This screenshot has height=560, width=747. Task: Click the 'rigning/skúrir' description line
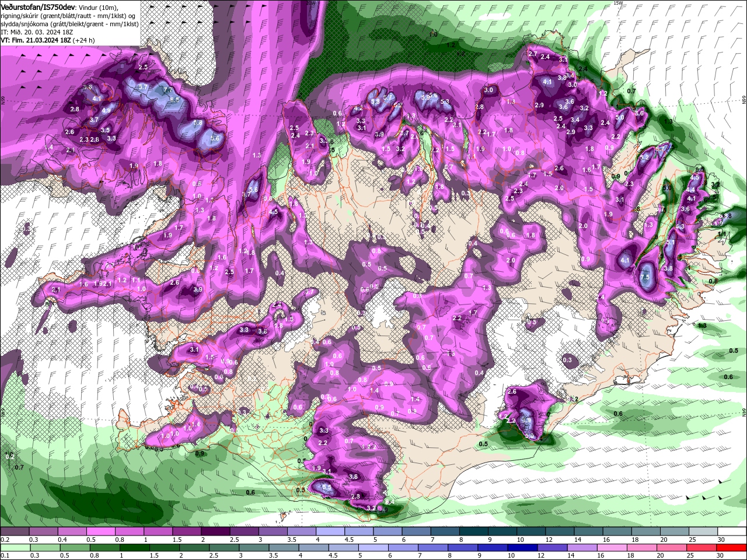click(x=68, y=16)
